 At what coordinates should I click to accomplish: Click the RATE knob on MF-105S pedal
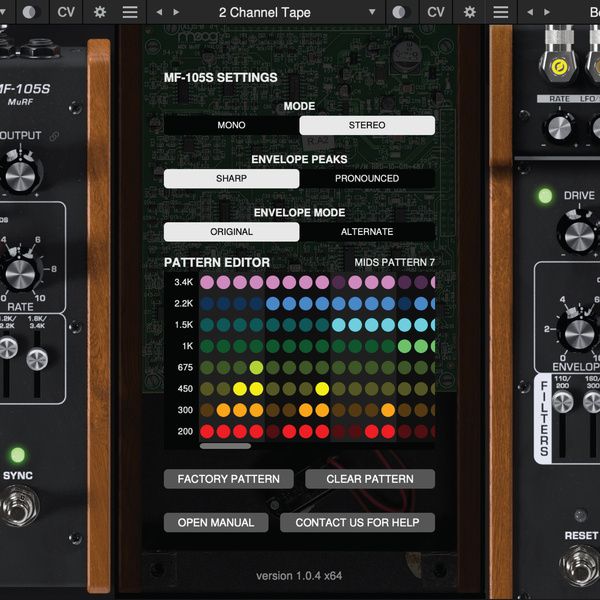(20, 274)
